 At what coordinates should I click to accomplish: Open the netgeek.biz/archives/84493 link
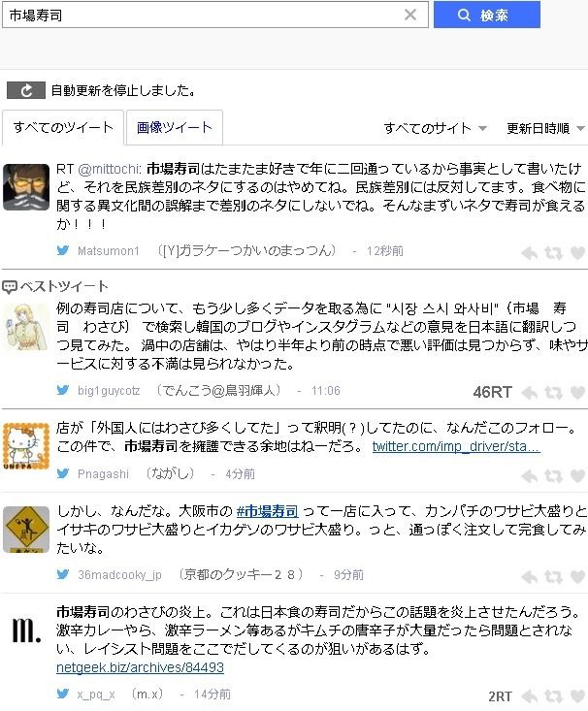click(140, 667)
